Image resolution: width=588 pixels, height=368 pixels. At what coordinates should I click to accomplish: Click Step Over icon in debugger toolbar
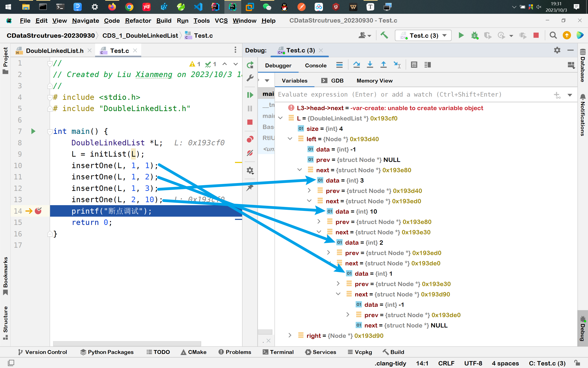[x=356, y=65]
